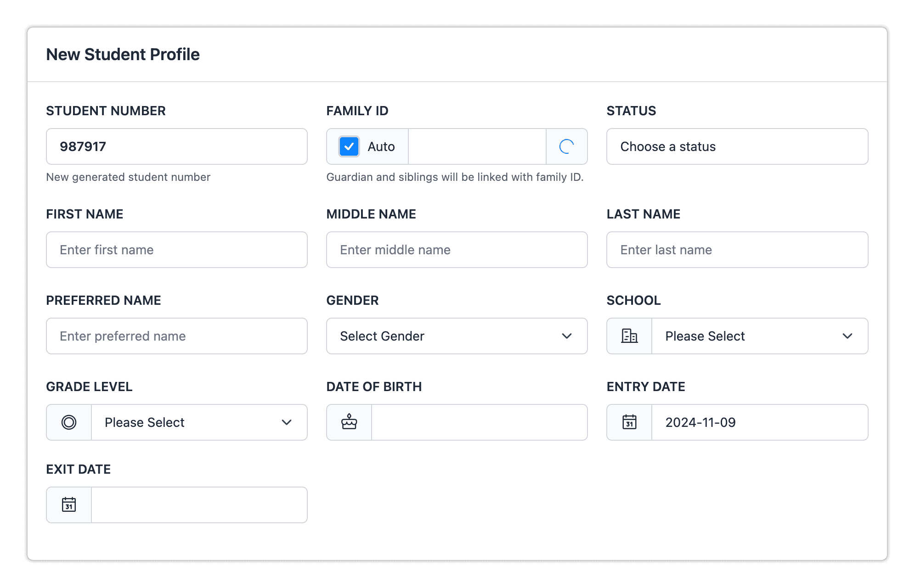Open the School Please Select dropdown
915x588 pixels.
click(760, 336)
